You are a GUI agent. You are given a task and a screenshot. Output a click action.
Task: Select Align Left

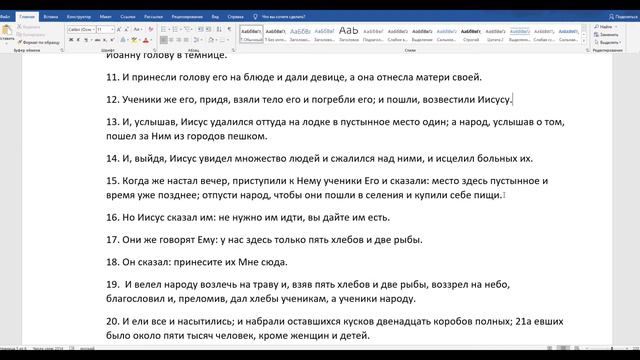[164, 40]
